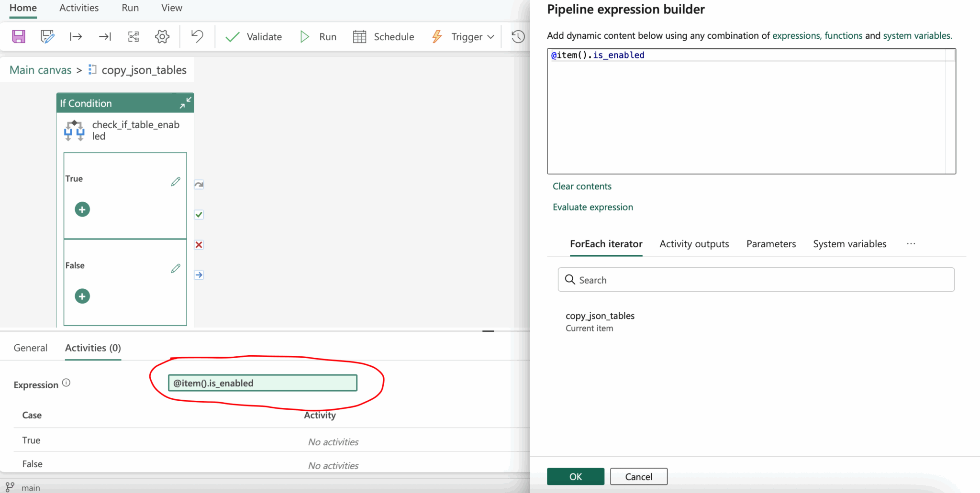Click copy_json_tables in the breadcrumb
This screenshot has width=980, height=493.
(x=144, y=70)
